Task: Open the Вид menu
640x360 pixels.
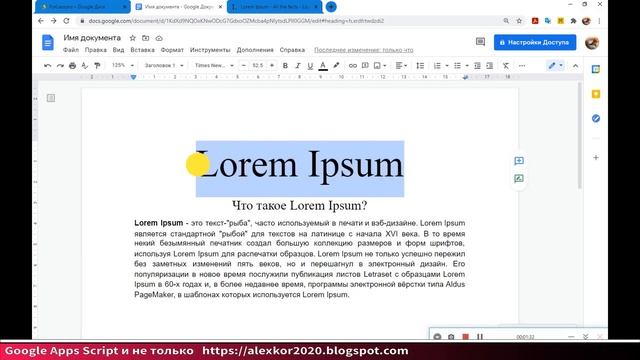Action: [118, 50]
